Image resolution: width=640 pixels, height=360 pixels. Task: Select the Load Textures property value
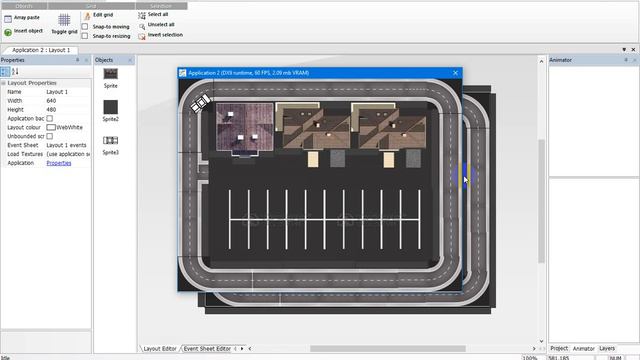[68, 154]
